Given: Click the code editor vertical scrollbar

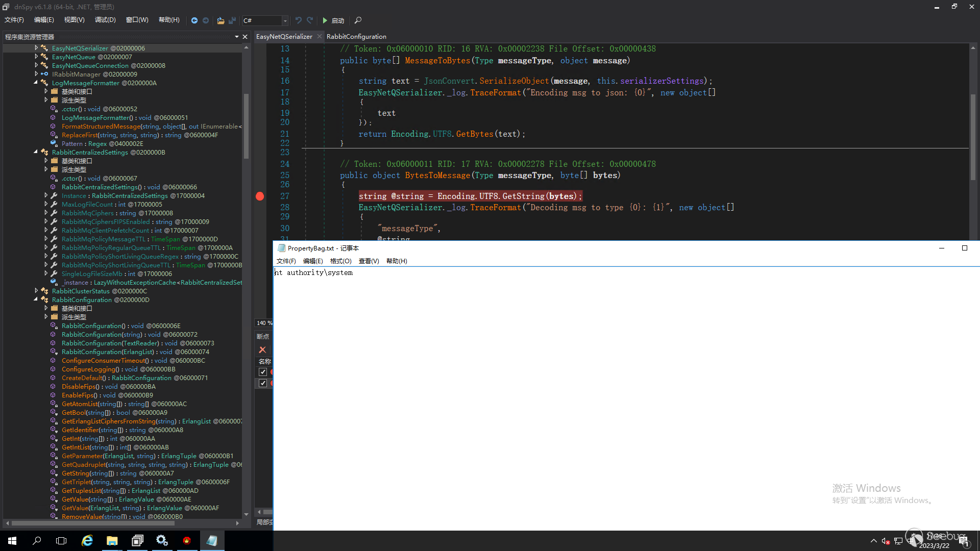Looking at the screenshot, I should 973,137.
